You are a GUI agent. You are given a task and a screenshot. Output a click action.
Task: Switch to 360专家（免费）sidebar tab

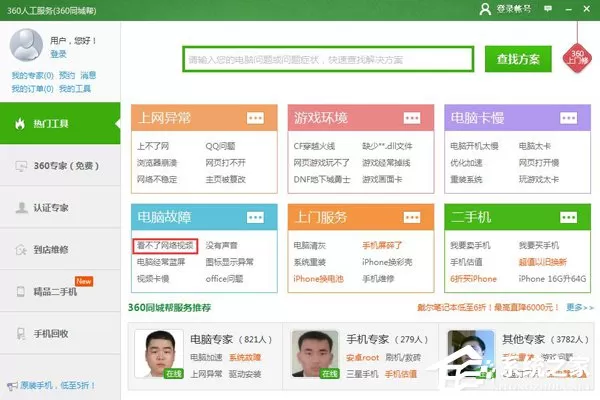click(x=60, y=166)
